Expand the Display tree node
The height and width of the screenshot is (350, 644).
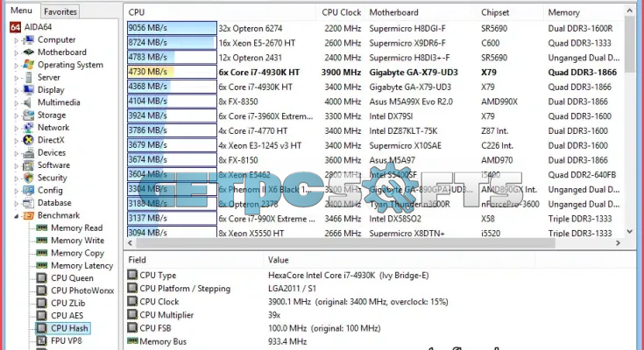tap(17, 90)
